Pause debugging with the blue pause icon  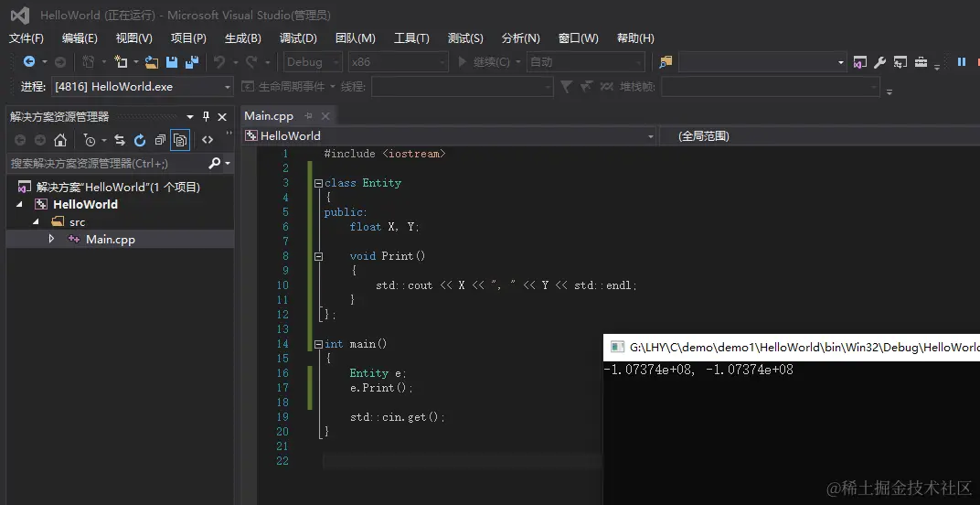(962, 61)
